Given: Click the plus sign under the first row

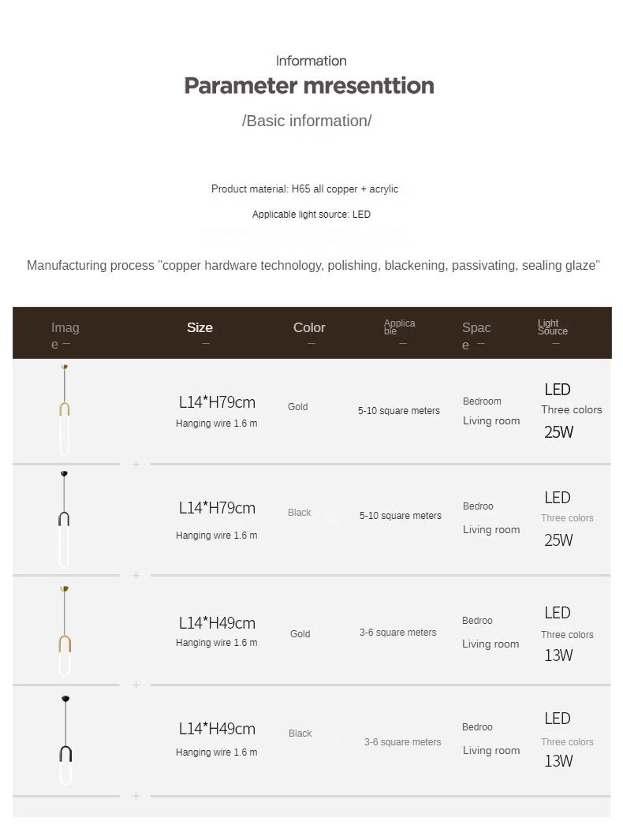Looking at the screenshot, I should (136, 465).
